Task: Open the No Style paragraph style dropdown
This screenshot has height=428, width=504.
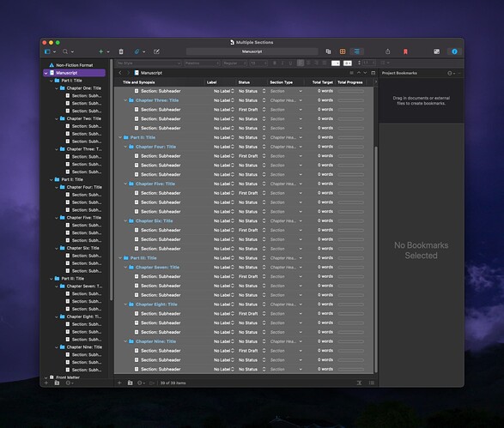Action: coord(149,63)
